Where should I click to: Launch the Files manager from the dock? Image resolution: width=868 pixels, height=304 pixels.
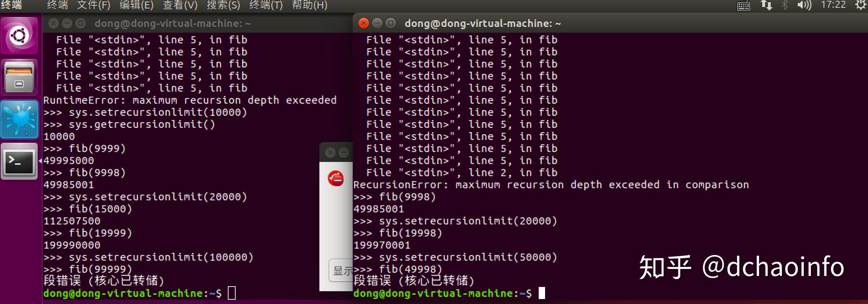[x=19, y=77]
